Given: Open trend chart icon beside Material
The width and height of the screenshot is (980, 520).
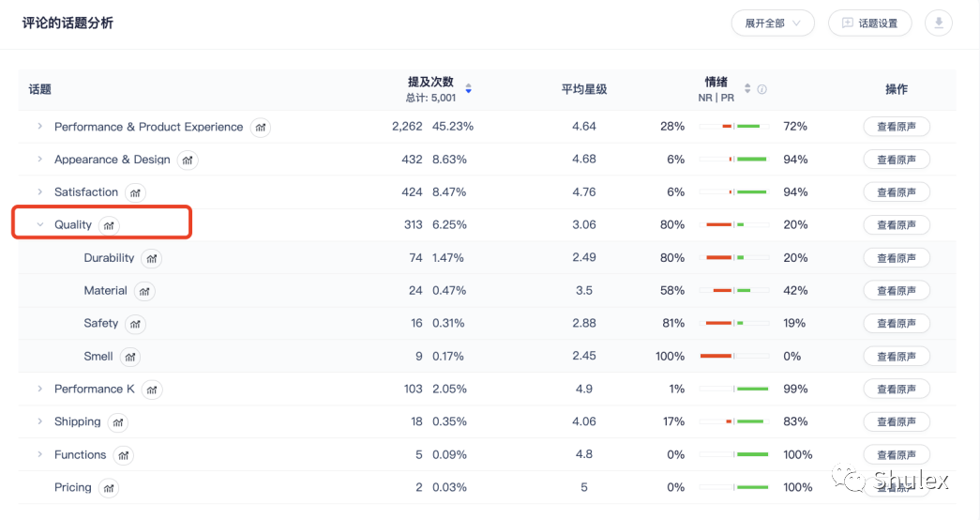Looking at the screenshot, I should click(144, 291).
